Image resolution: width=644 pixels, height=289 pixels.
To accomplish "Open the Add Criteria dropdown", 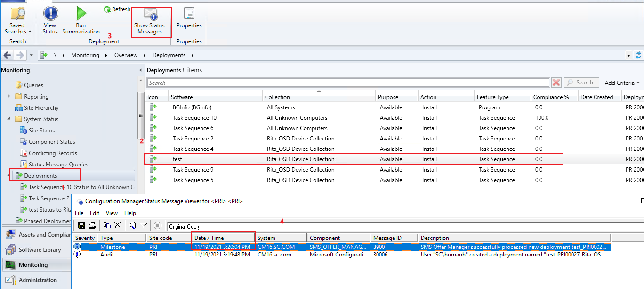I will (622, 83).
